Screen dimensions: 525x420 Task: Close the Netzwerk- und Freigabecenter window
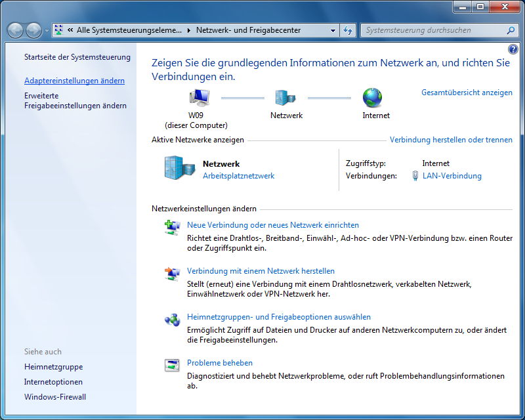click(x=505, y=7)
